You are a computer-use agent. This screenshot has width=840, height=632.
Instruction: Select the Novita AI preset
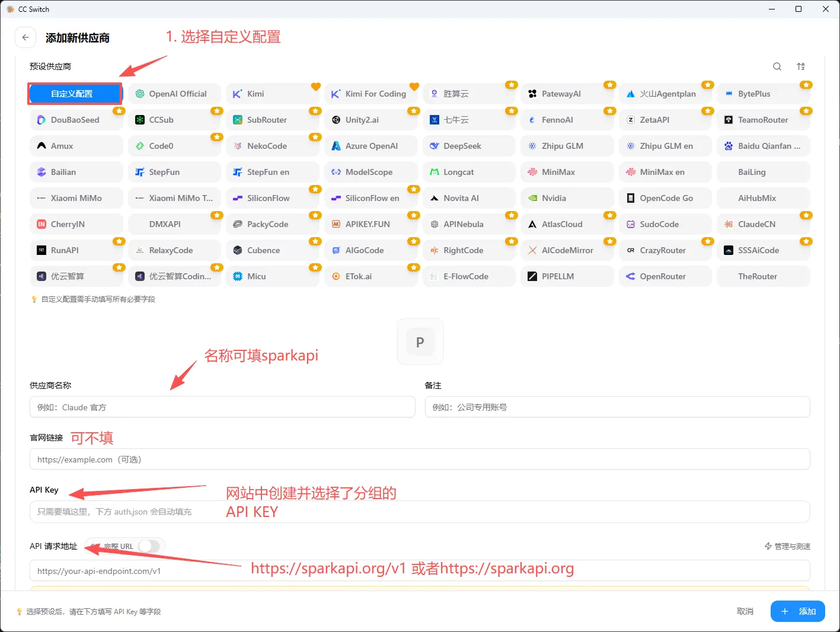pyautogui.click(x=469, y=198)
